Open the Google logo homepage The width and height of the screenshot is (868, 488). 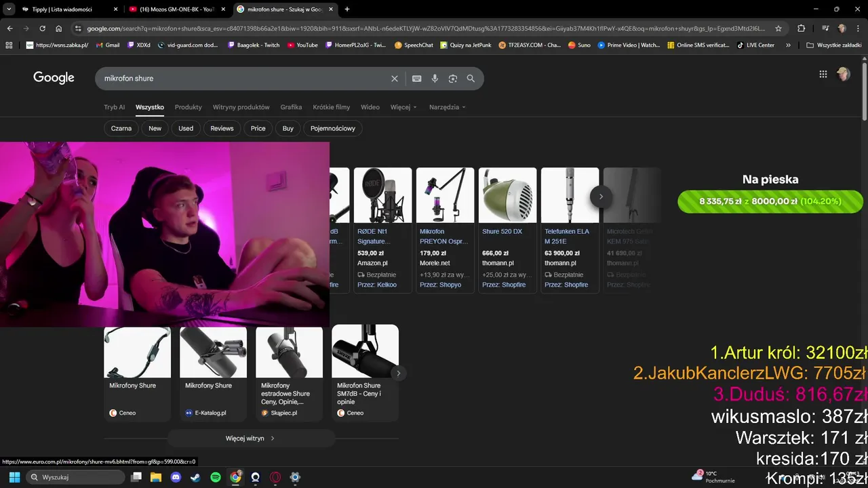click(54, 78)
